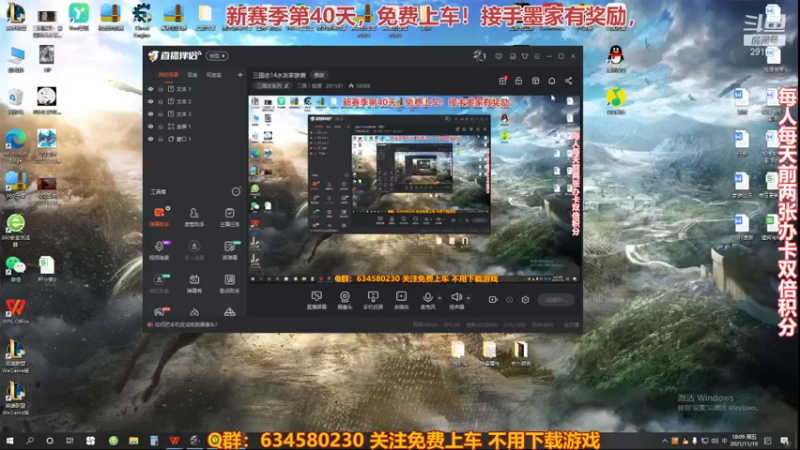Open the message icon in title bar
The image size is (800, 450).
(x=498, y=56)
